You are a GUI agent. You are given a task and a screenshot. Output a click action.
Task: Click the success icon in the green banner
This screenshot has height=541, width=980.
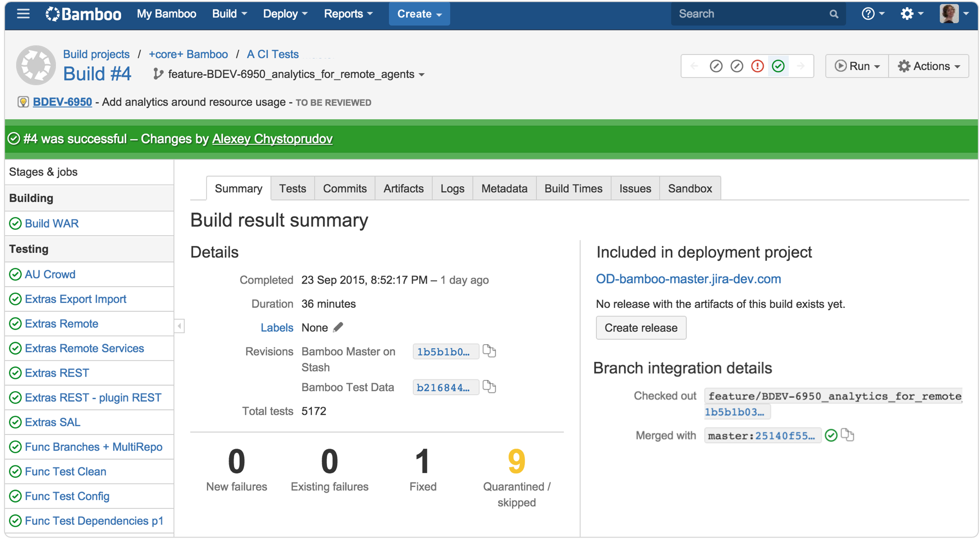(x=14, y=139)
